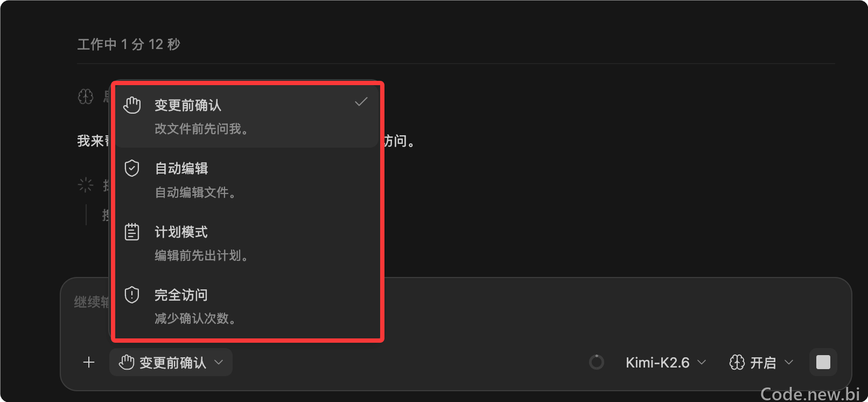This screenshot has height=402, width=868.
Task: Select 自动编辑 from the mode menu
Action: tap(247, 179)
